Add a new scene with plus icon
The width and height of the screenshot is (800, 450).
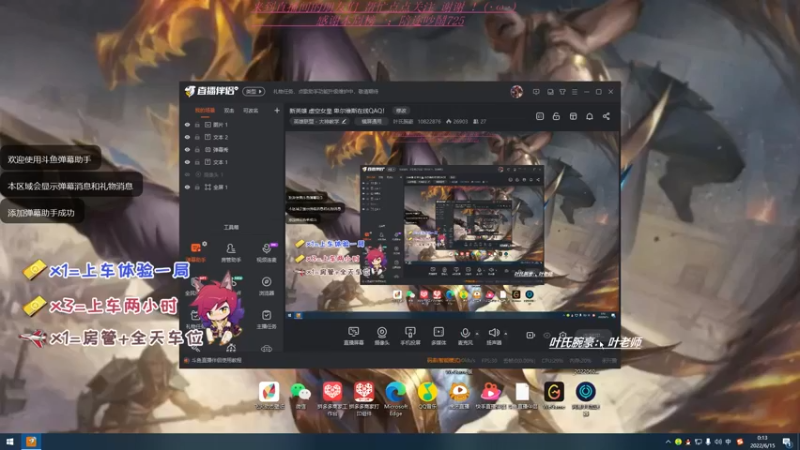point(277,110)
